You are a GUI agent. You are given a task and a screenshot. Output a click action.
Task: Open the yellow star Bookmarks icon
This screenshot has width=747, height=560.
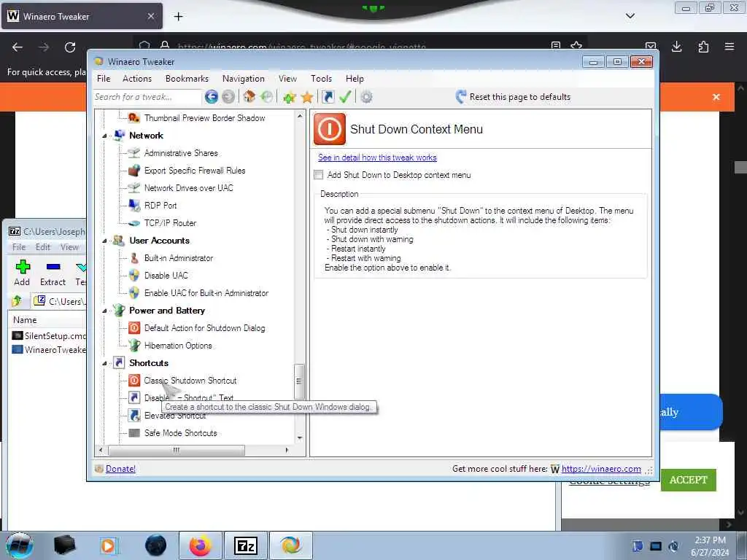[x=307, y=98]
